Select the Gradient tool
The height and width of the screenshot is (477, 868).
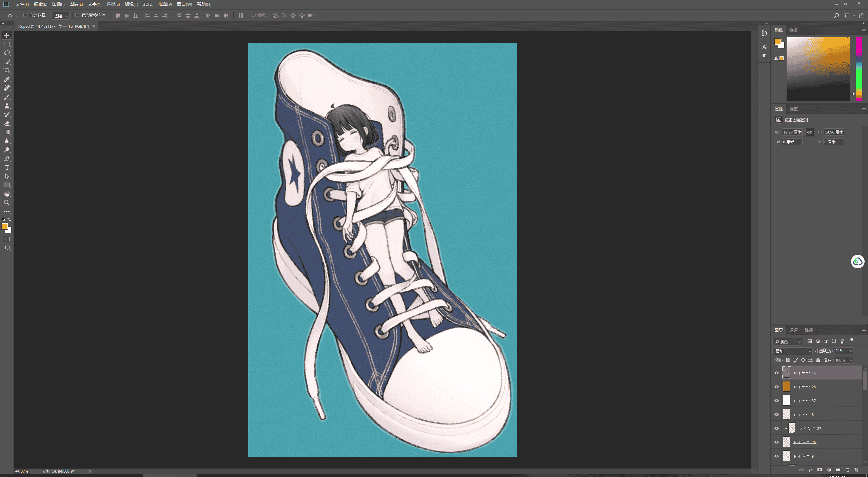point(7,132)
